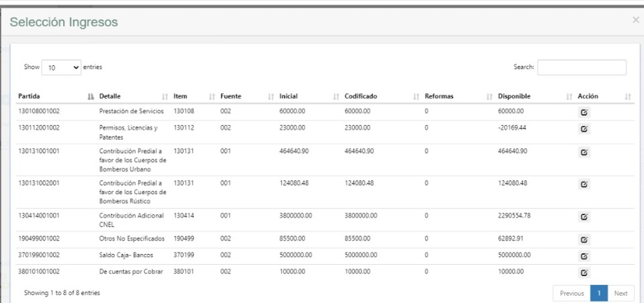Click codificado value 85500.00

pos(358,239)
